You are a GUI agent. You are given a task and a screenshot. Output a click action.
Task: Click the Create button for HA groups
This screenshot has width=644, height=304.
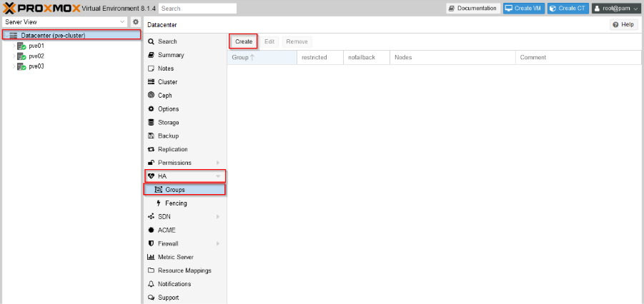[x=244, y=41]
